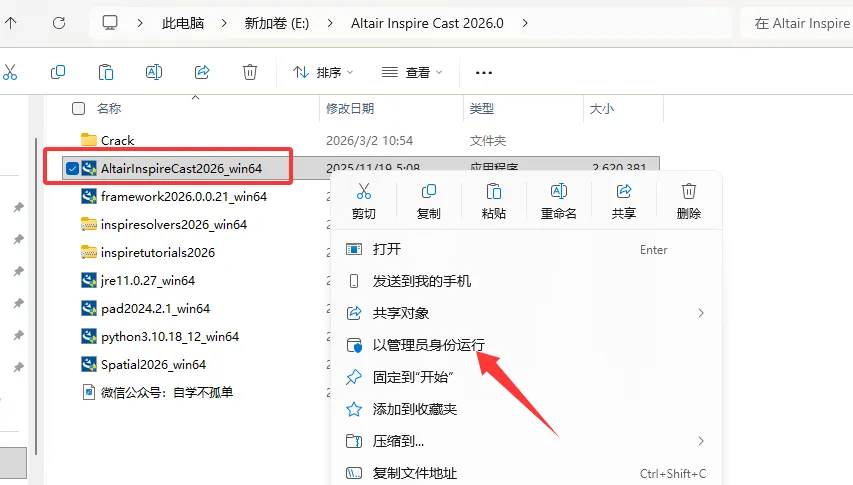
Task: Click the python3.10.18_12_win64 installer icon
Action: 89,337
